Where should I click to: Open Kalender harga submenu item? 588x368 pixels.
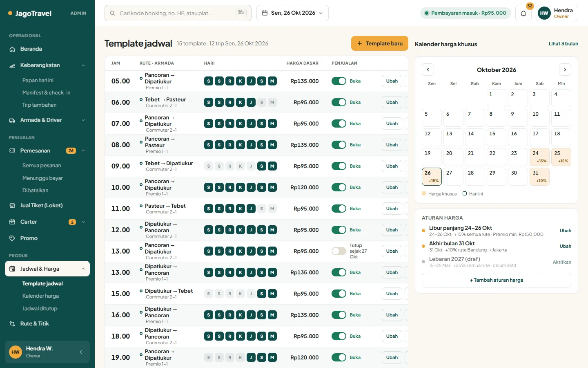coord(40,296)
